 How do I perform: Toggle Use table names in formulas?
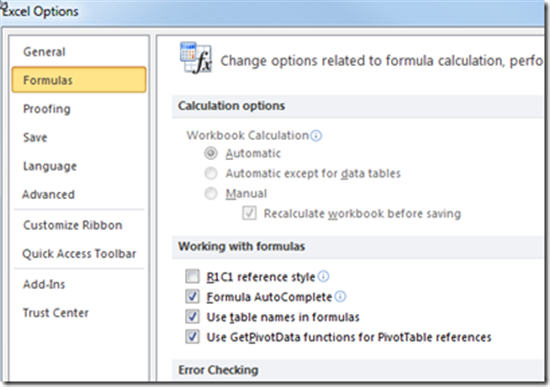pos(192,317)
